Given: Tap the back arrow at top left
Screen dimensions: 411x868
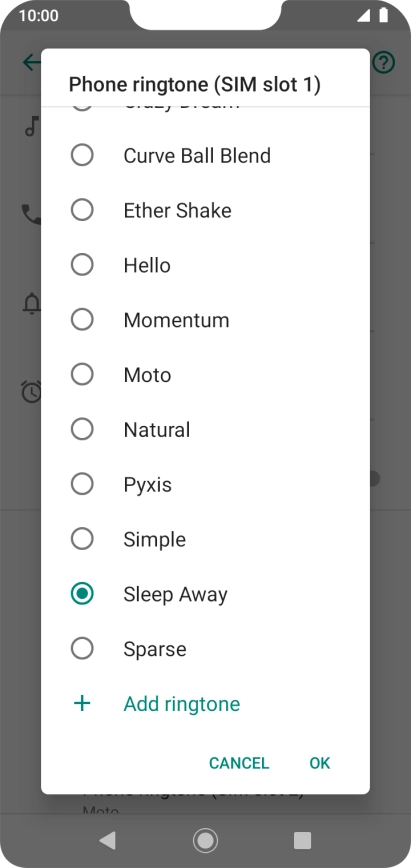Looking at the screenshot, I should 32,62.
